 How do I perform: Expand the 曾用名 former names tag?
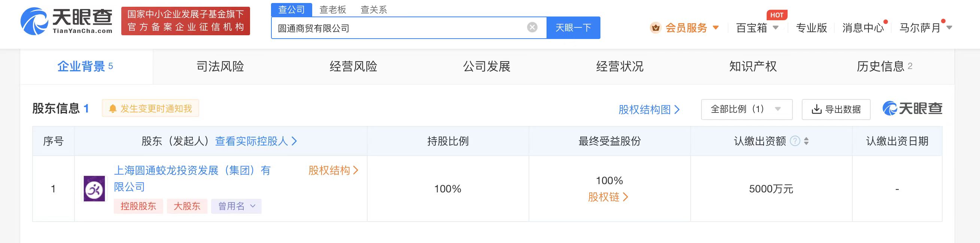[236, 206]
